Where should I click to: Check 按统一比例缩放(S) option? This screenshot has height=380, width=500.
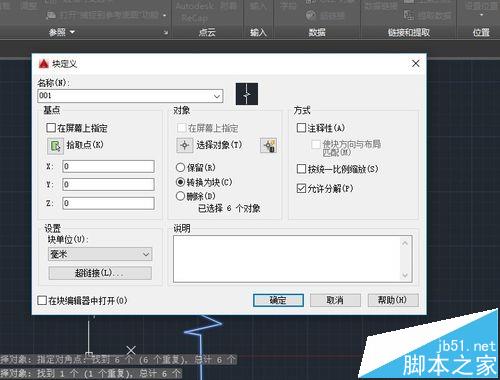(301, 169)
